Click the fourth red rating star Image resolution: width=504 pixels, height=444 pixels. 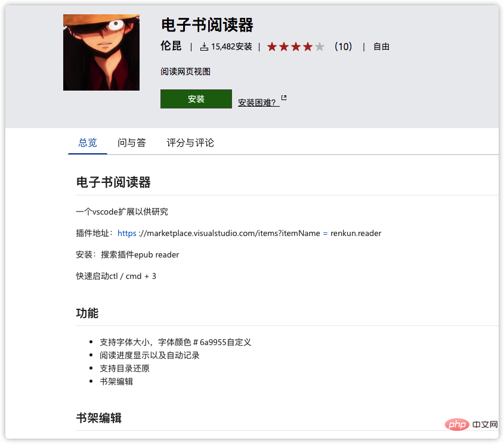pos(308,46)
